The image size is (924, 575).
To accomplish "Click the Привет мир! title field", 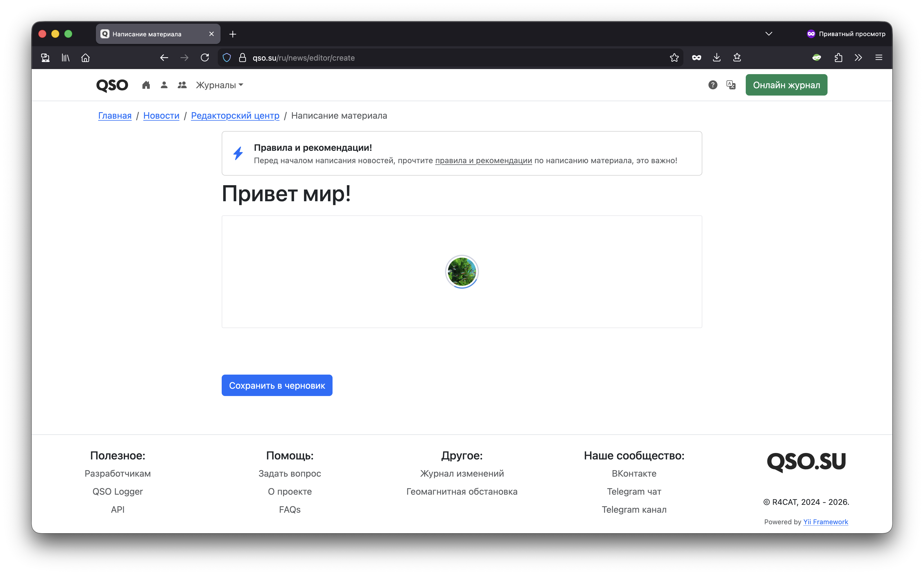I will tap(286, 194).
